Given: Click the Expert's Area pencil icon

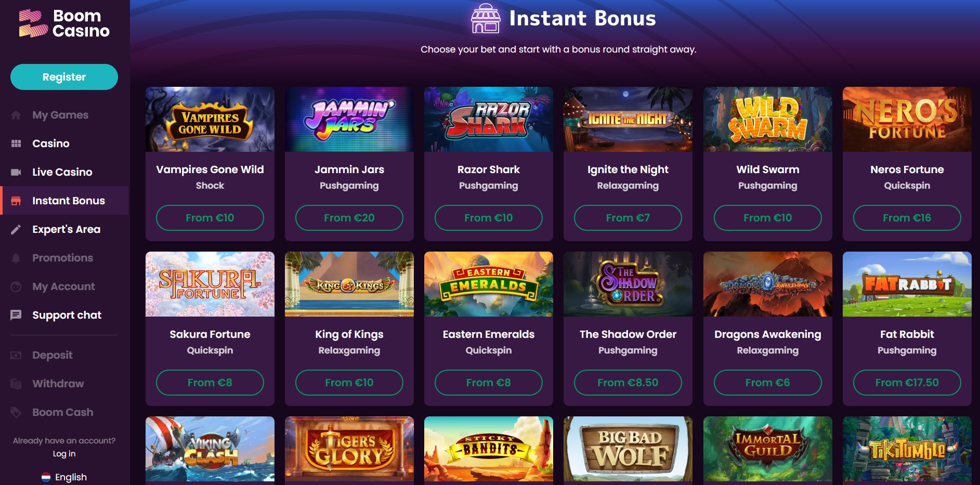Looking at the screenshot, I should [16, 229].
